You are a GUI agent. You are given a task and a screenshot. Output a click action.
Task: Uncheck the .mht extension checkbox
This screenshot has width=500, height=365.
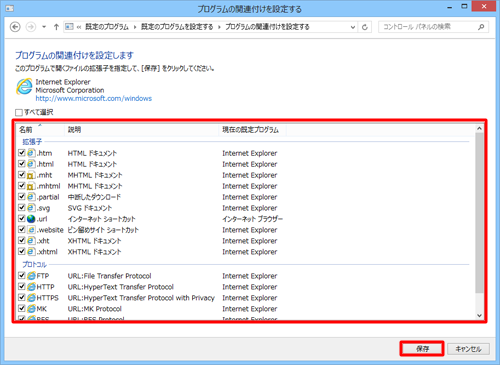pos(22,175)
